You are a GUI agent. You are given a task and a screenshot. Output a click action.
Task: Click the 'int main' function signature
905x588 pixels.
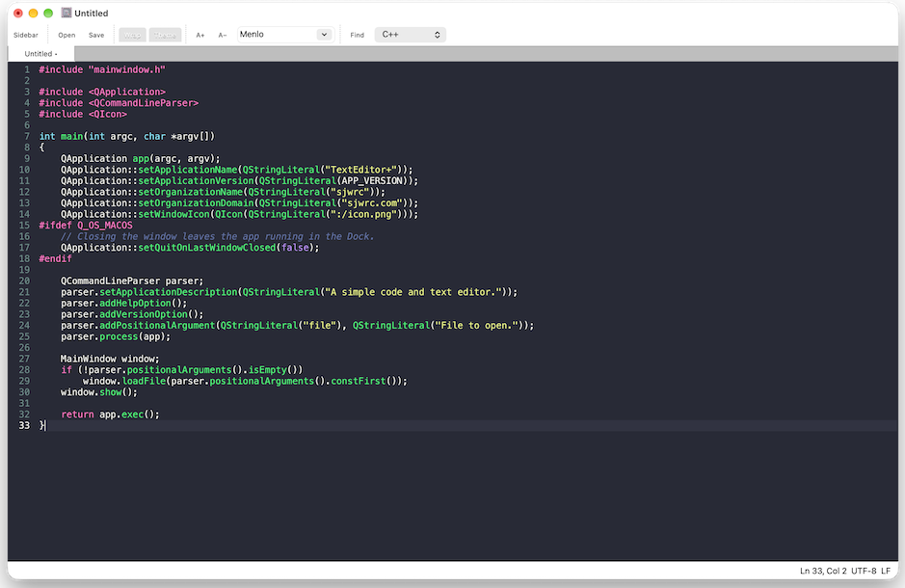click(x=127, y=136)
